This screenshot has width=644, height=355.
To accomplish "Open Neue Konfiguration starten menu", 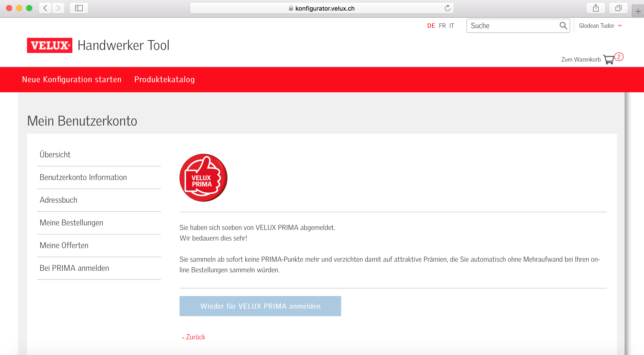I will point(72,79).
